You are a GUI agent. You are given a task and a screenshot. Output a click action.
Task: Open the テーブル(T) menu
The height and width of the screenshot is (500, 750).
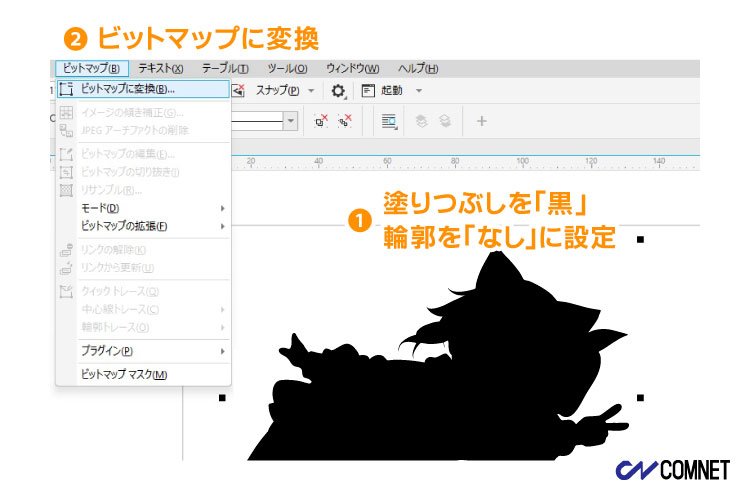click(225, 68)
